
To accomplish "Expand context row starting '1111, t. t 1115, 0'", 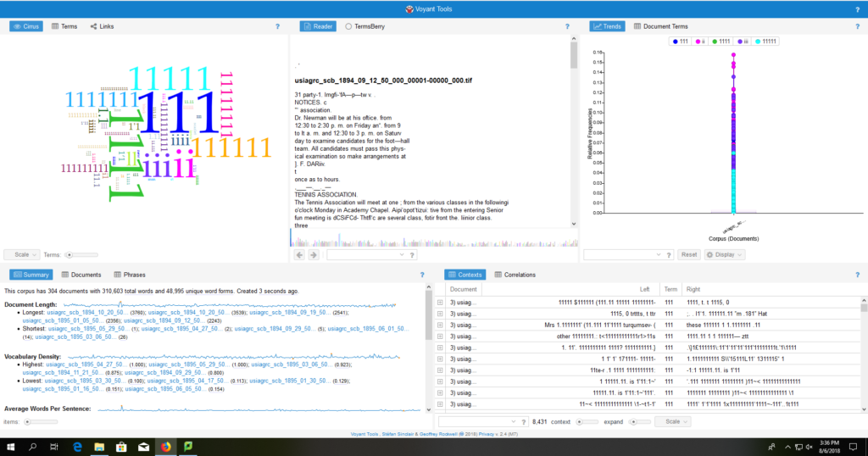I will (x=440, y=303).
